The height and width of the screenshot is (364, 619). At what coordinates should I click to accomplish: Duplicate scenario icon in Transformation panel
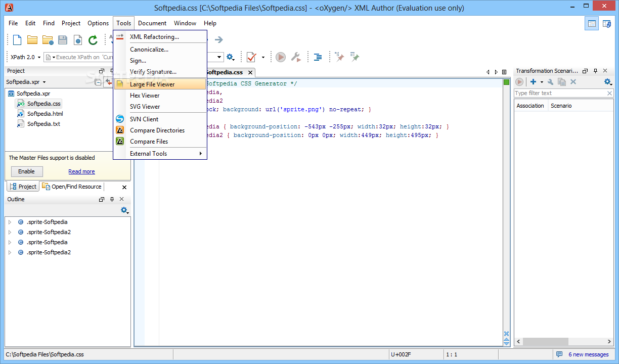[x=562, y=82]
